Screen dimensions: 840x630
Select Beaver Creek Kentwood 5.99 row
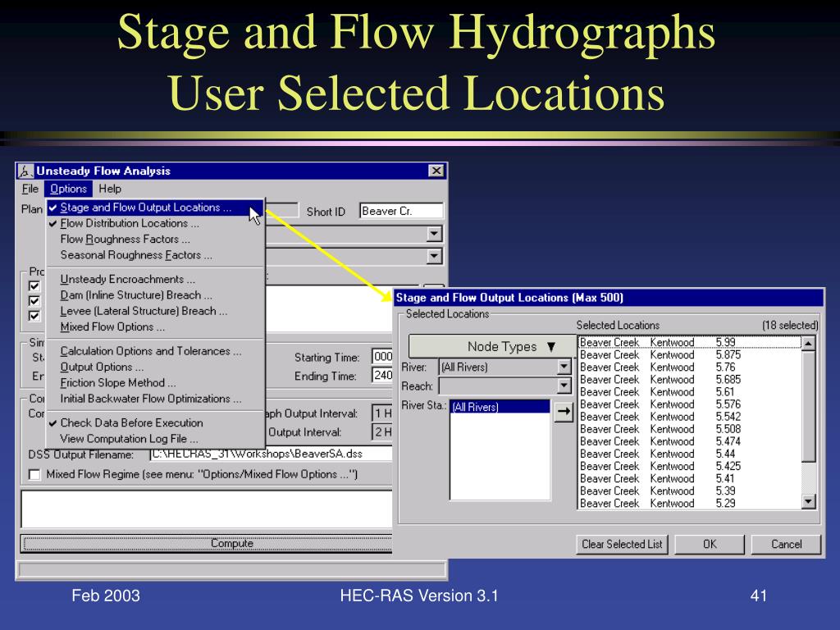coord(690,342)
